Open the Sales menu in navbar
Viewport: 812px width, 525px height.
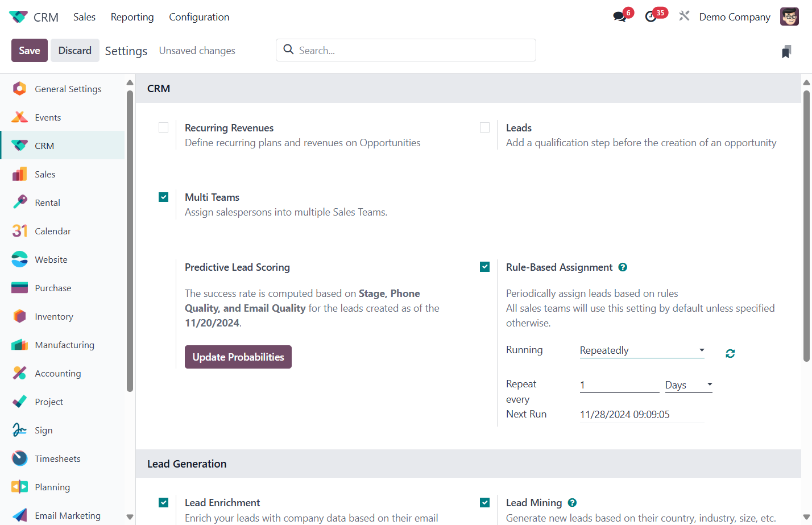(84, 17)
